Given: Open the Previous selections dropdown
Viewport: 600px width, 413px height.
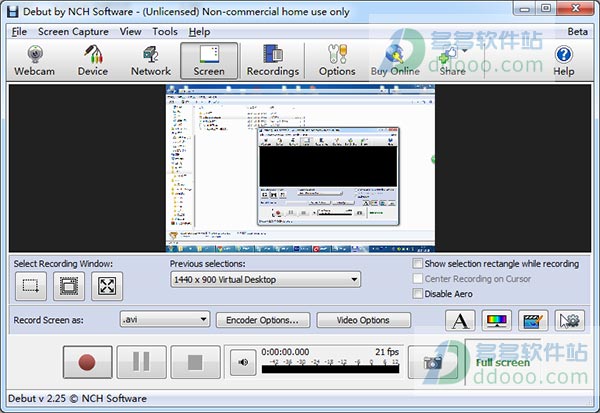Looking at the screenshot, I should (265, 279).
